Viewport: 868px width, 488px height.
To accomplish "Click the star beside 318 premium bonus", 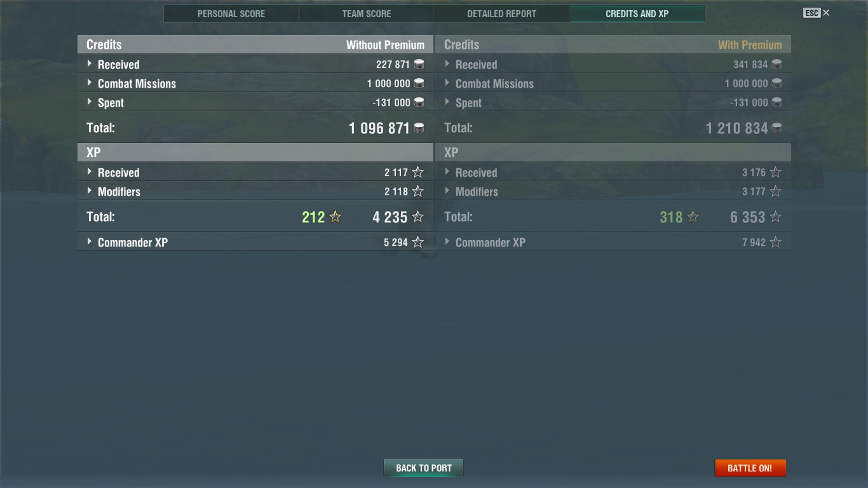I will [693, 217].
